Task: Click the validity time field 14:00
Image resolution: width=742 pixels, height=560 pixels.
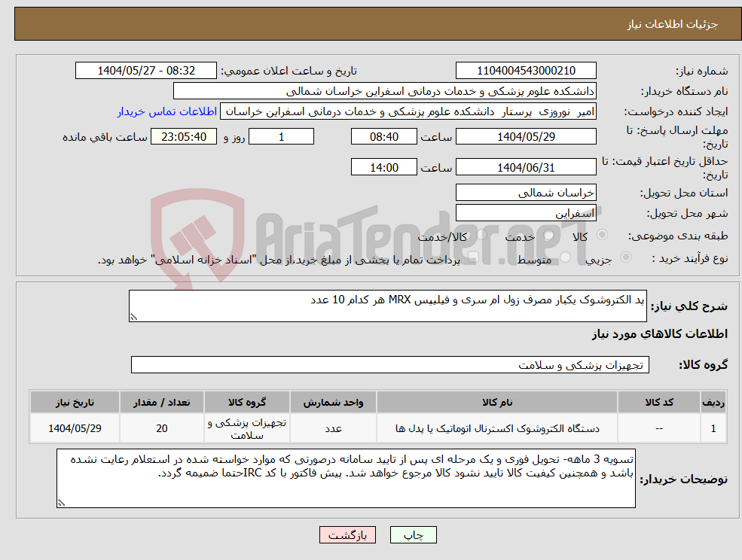Action: [x=383, y=167]
